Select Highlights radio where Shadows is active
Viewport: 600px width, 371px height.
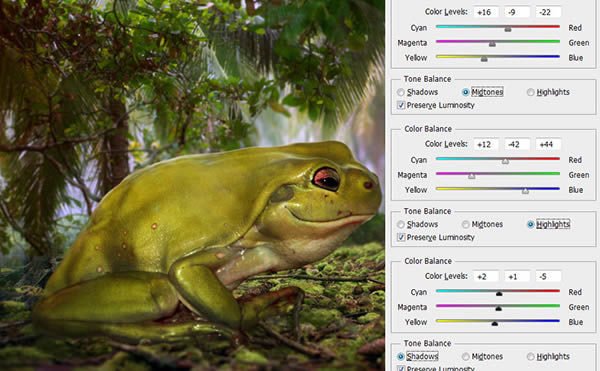coord(530,357)
